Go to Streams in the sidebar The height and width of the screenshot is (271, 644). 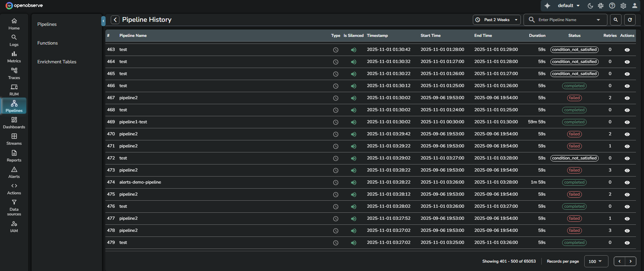(14, 139)
